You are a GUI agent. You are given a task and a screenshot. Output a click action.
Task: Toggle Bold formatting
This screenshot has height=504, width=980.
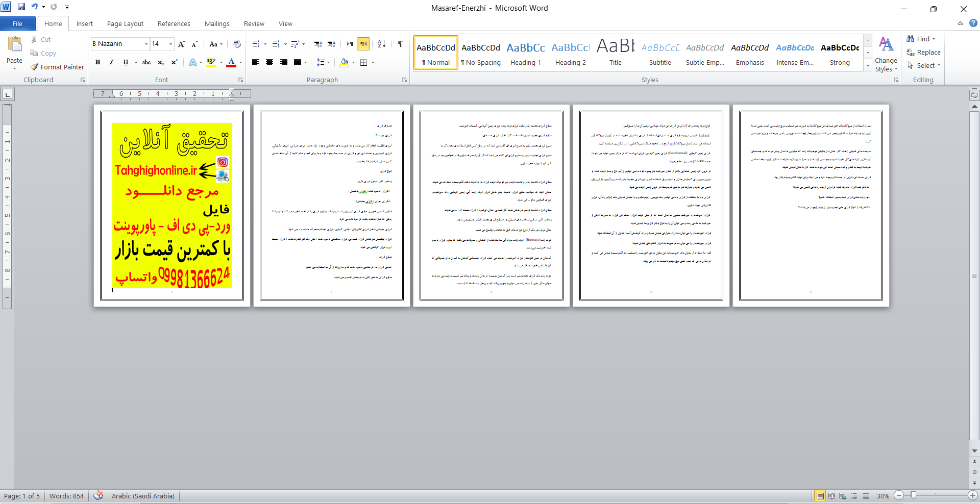pos(97,62)
